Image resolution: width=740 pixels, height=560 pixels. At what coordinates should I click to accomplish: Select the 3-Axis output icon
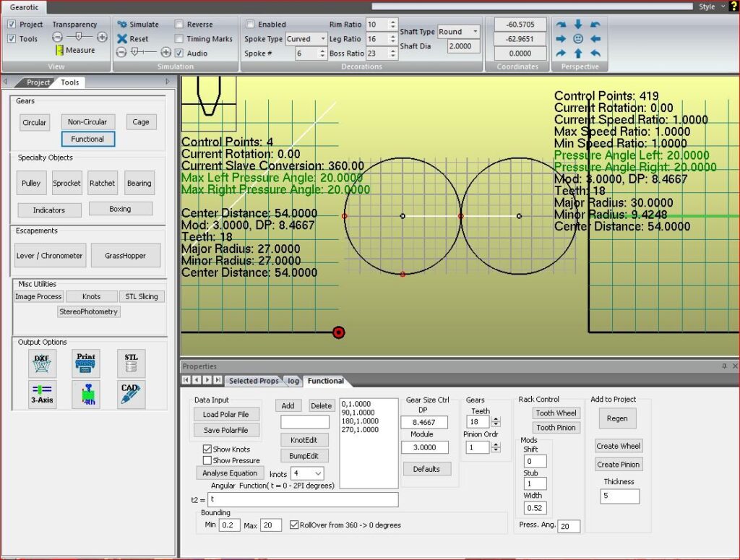coord(43,395)
